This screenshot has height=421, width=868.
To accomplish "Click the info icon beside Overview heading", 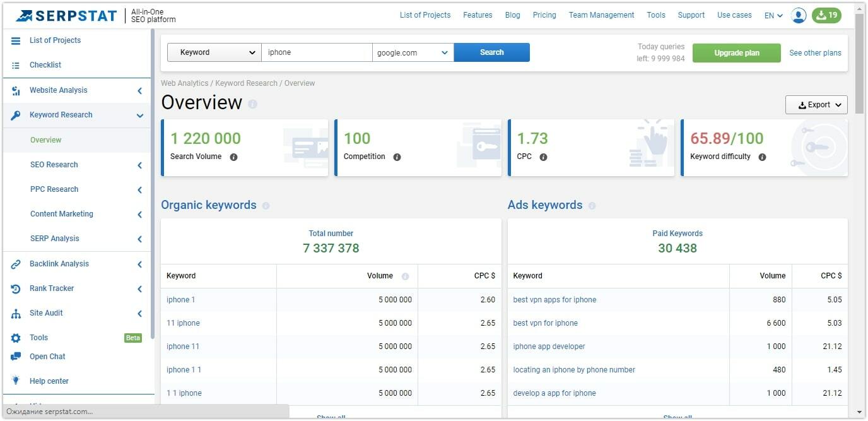I will 252,104.
